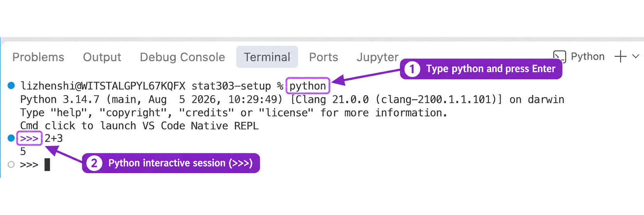The width and height of the screenshot is (644, 215).
Task: Click the blue command marker beside the lizhenshi prompt
Action: pos(11,86)
